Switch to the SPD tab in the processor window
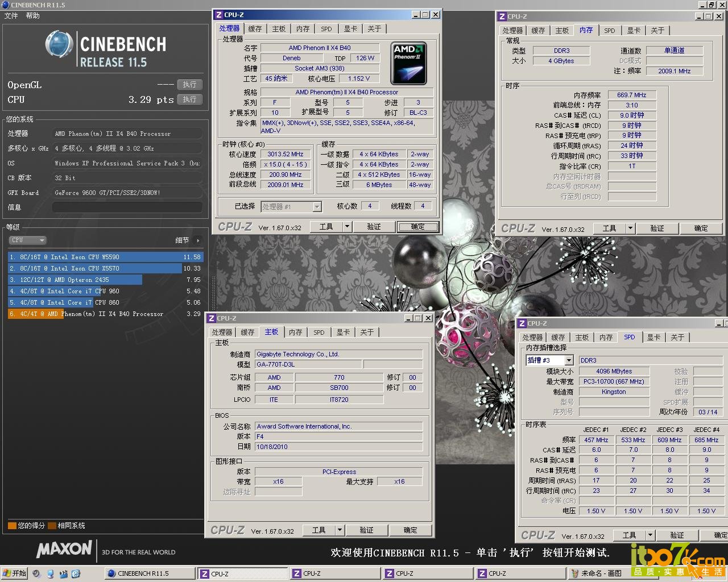Image resolution: width=728 pixels, height=582 pixels. 326,29
